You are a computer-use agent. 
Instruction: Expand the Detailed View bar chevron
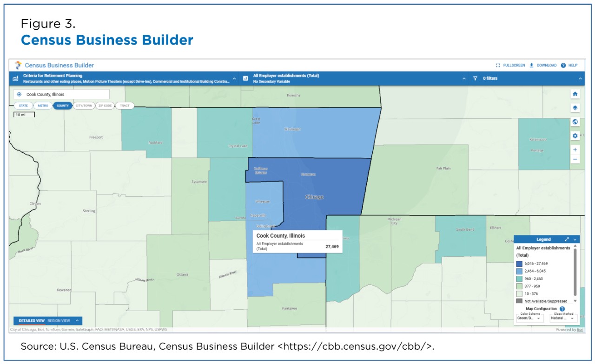pyautogui.click(x=77, y=320)
